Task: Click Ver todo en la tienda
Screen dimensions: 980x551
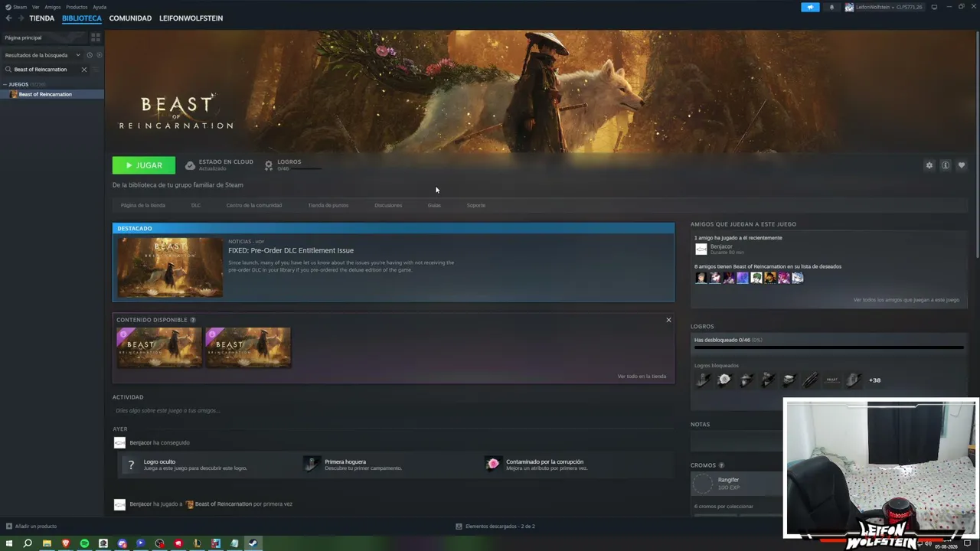Action: [642, 377]
